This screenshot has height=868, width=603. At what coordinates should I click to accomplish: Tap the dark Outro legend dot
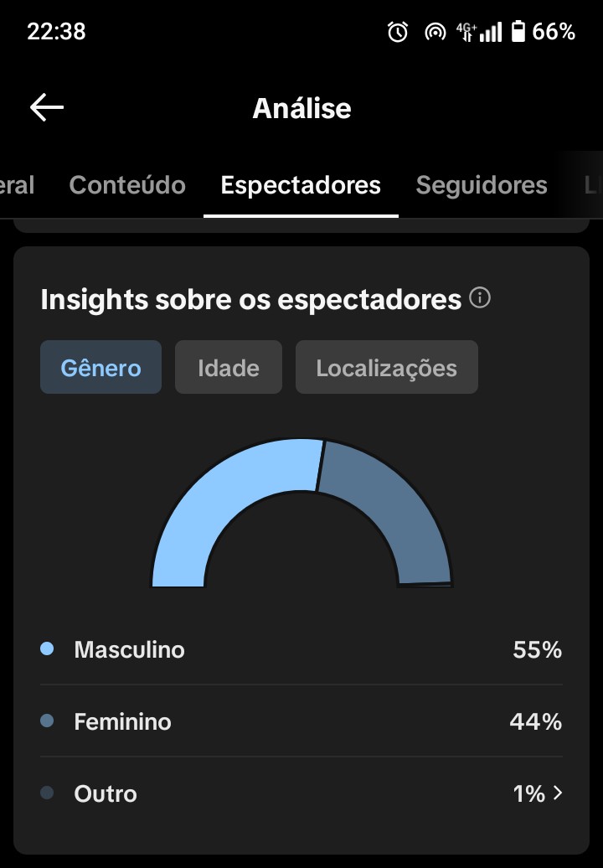pyautogui.click(x=47, y=793)
